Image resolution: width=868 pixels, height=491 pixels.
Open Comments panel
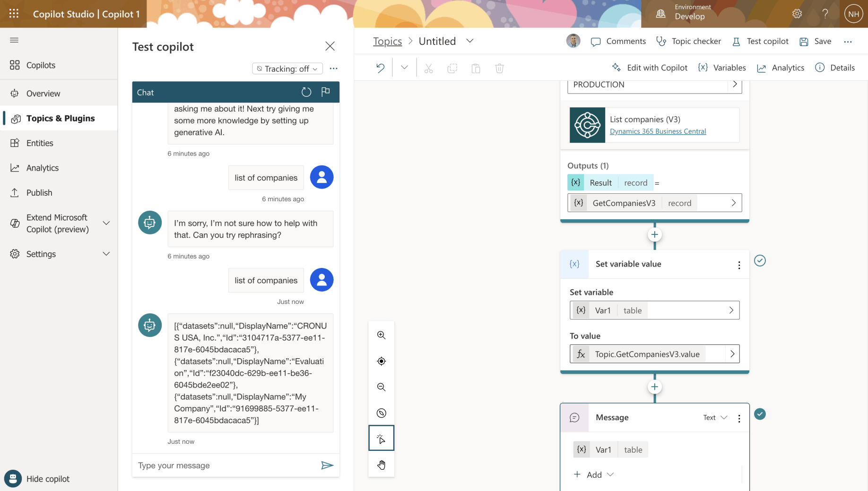(x=618, y=41)
